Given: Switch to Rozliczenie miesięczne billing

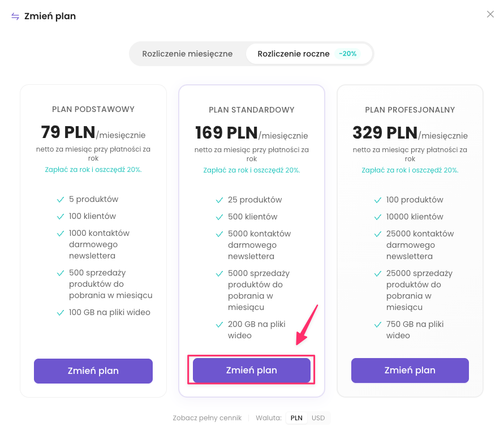Looking at the screenshot, I should [x=187, y=54].
